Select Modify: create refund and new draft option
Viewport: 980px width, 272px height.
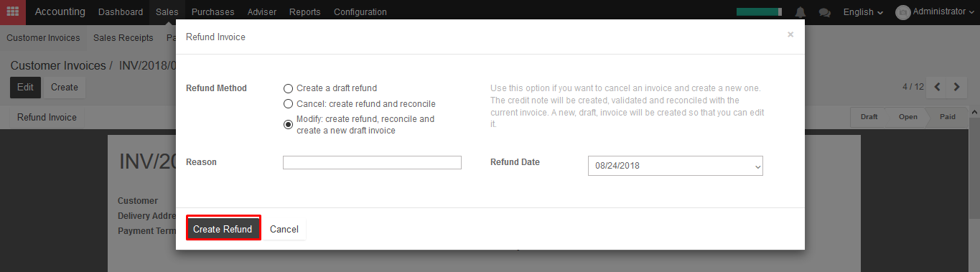[289, 124]
